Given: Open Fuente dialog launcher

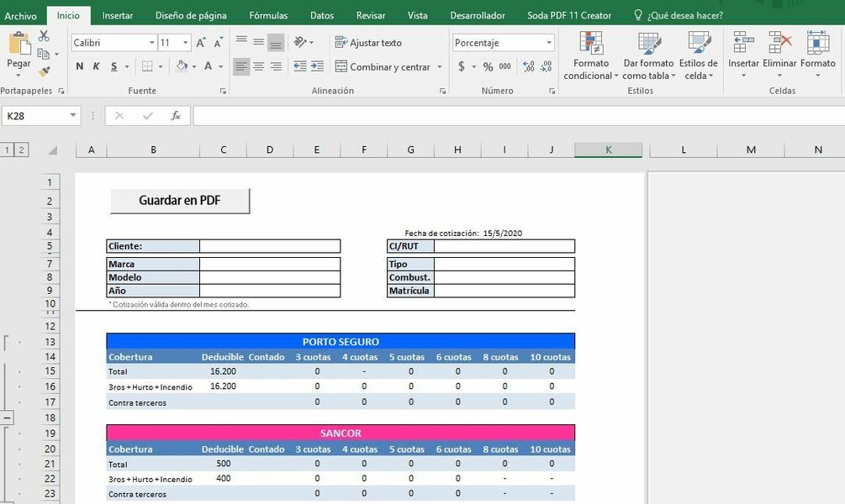Looking at the screenshot, I should (223, 92).
